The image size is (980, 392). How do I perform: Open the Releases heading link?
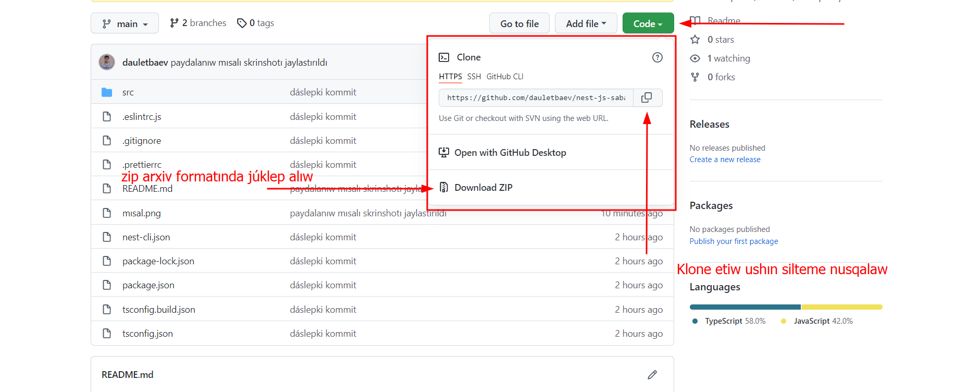pyautogui.click(x=709, y=124)
